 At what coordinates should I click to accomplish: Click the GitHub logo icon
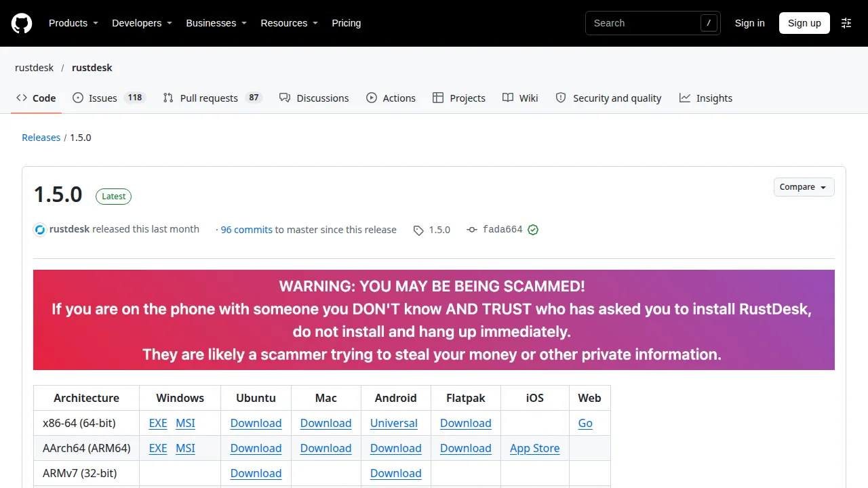pos(22,23)
